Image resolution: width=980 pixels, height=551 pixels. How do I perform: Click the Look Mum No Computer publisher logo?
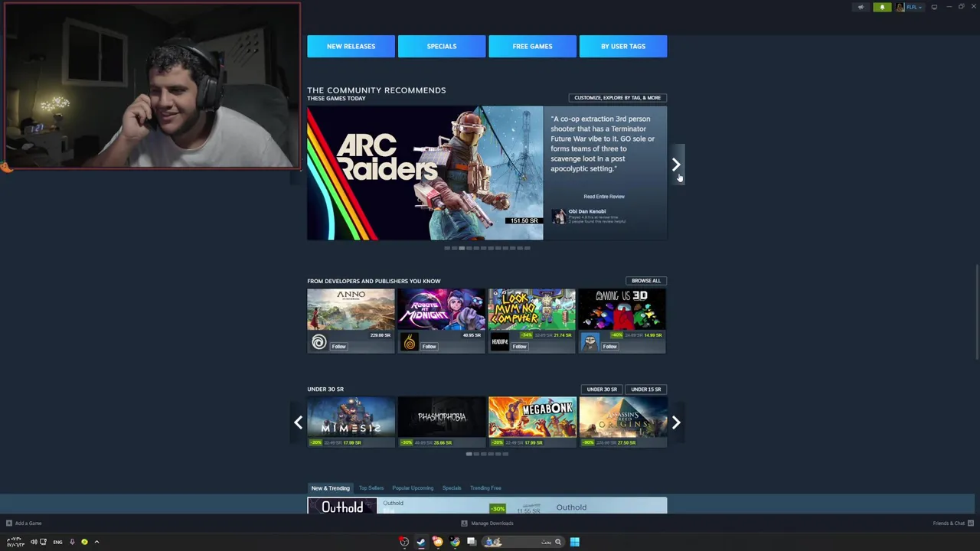[500, 343]
